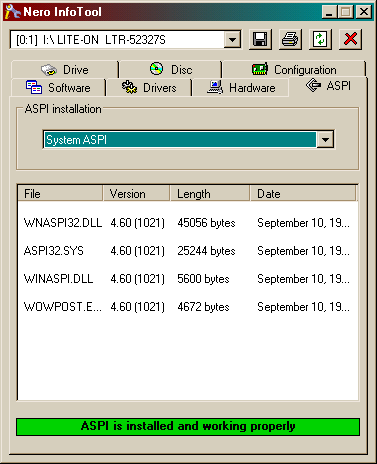Close the Nero InfoTool window
This screenshot has width=377, height=464.
[x=364, y=12]
